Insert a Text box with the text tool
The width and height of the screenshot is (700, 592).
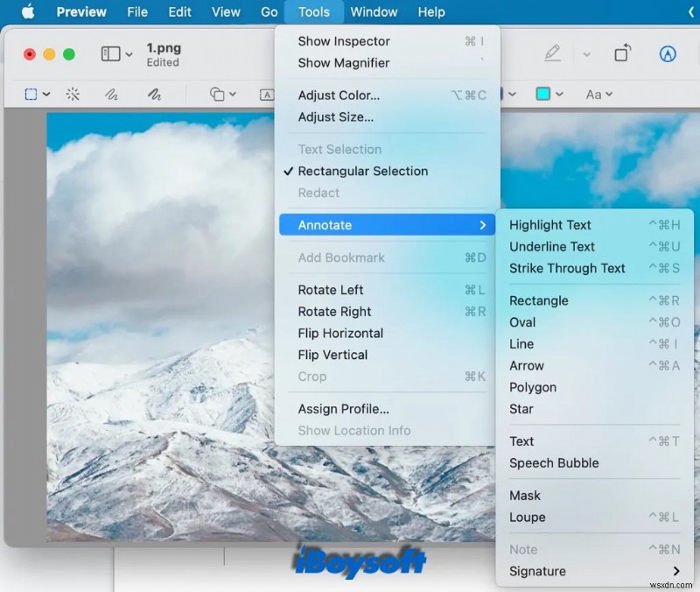[x=267, y=94]
